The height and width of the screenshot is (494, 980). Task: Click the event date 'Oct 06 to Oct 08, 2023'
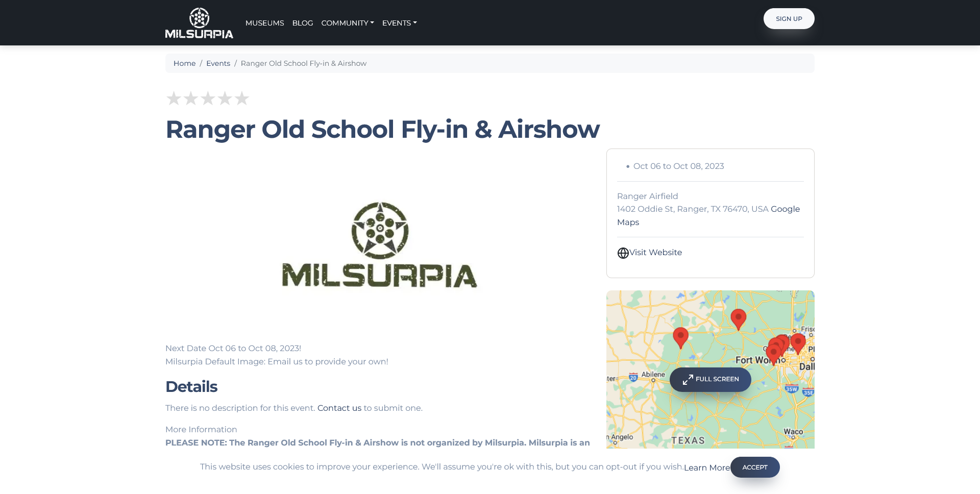(x=678, y=166)
